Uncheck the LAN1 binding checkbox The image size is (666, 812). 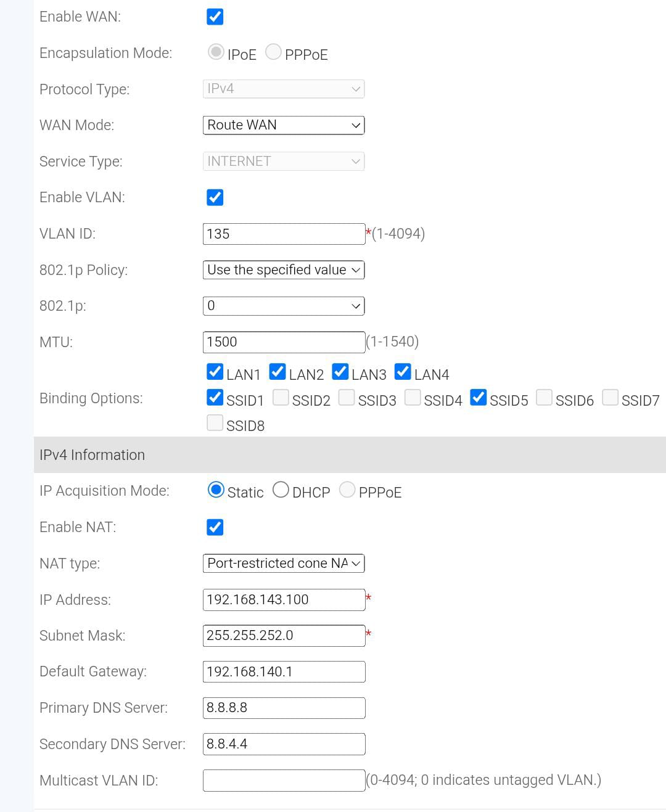click(215, 372)
